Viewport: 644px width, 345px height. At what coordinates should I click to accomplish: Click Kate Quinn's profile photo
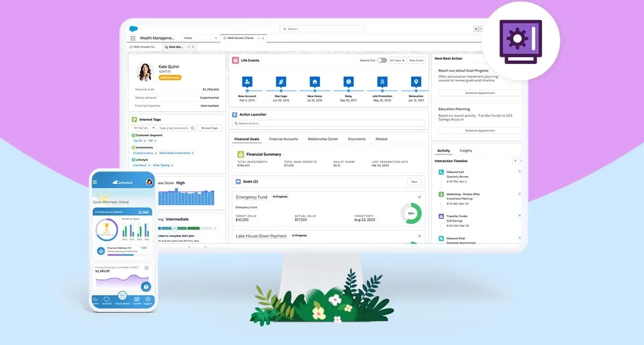click(x=145, y=71)
